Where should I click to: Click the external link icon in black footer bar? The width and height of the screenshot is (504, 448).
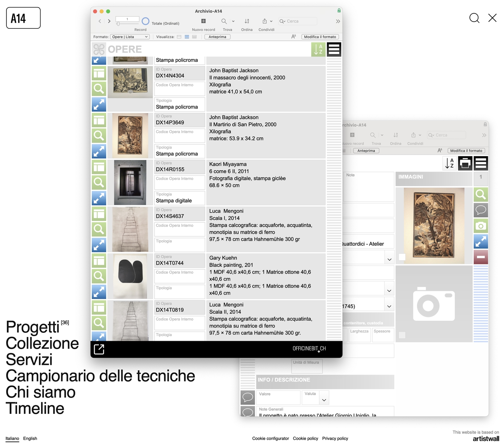coord(99,349)
